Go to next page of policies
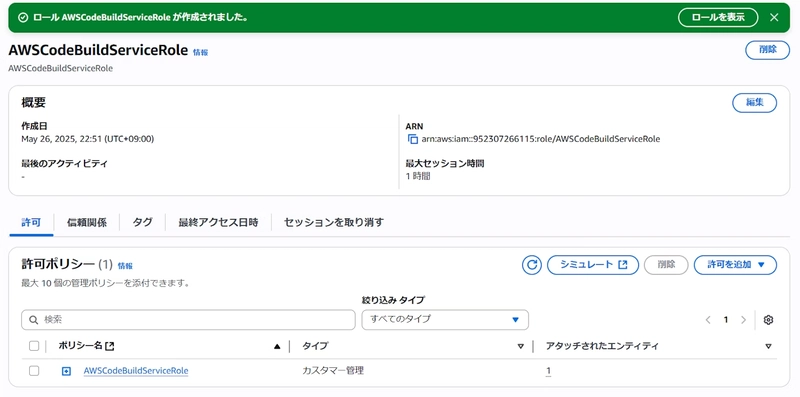This screenshot has width=800, height=397. tap(743, 320)
